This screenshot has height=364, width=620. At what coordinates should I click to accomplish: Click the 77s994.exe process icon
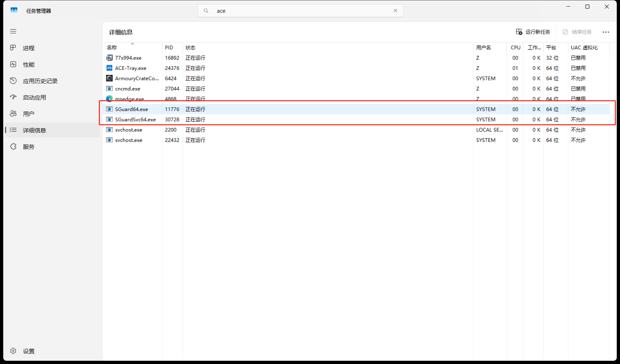click(x=109, y=58)
